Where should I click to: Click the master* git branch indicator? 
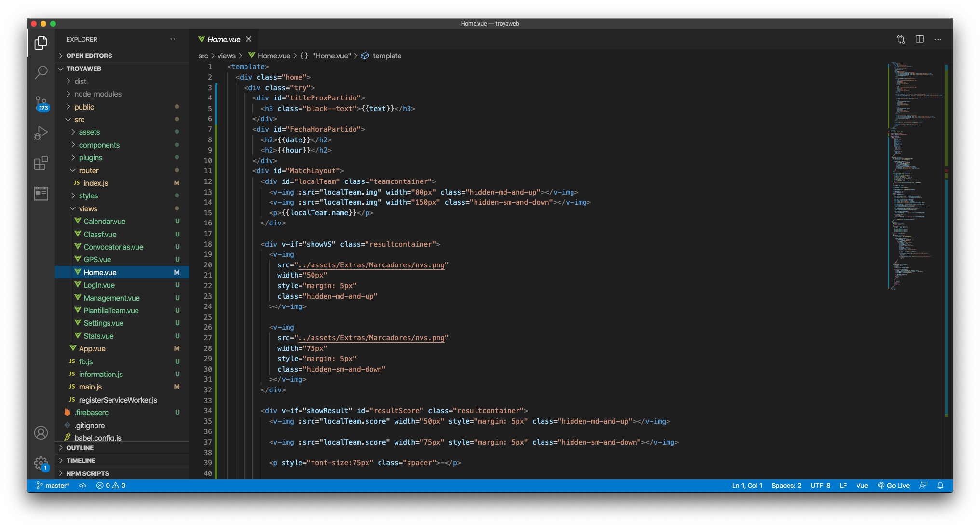(53, 486)
